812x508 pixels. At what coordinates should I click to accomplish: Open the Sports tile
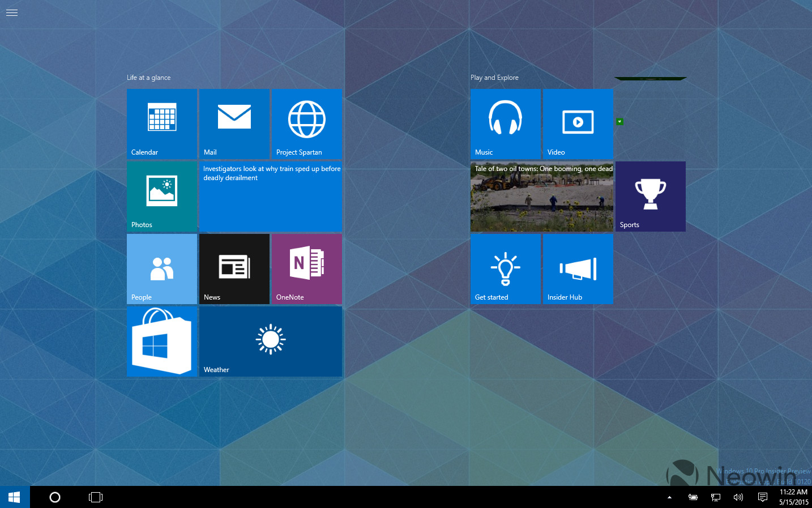point(651,197)
